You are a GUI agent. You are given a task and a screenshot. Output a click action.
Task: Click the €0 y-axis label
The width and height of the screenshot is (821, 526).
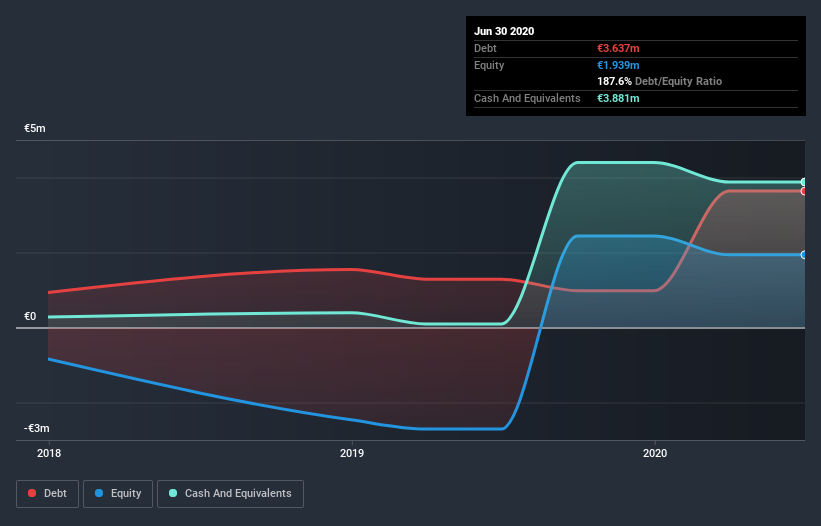click(x=30, y=316)
